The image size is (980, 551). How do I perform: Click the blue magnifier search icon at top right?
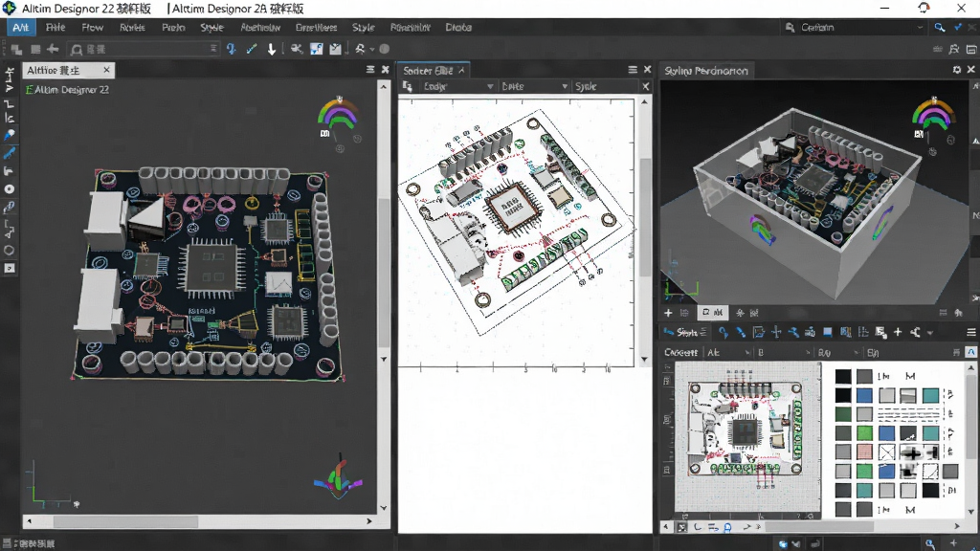coord(940,28)
